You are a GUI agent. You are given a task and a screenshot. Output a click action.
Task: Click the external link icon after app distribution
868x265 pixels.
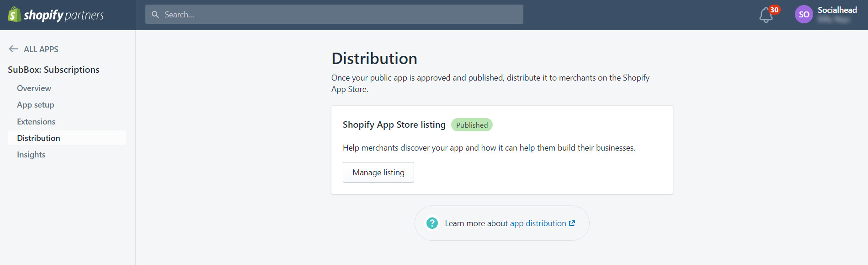tap(572, 223)
